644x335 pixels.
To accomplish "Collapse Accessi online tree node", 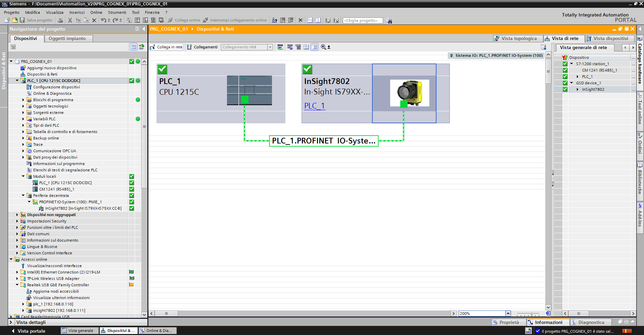I will [11, 259].
